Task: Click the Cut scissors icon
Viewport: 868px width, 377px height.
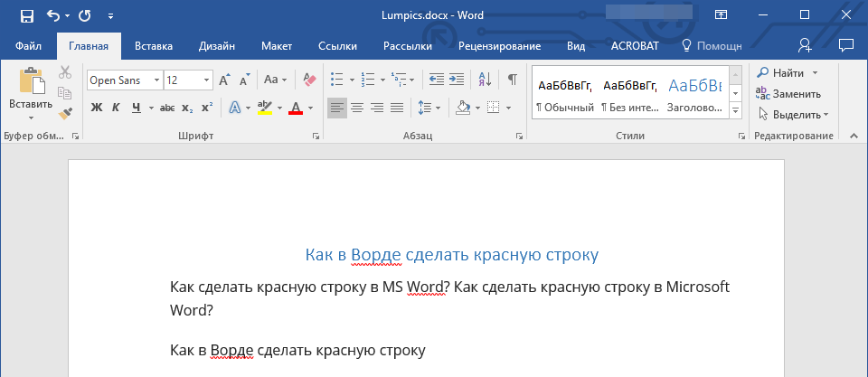Action: [x=65, y=73]
